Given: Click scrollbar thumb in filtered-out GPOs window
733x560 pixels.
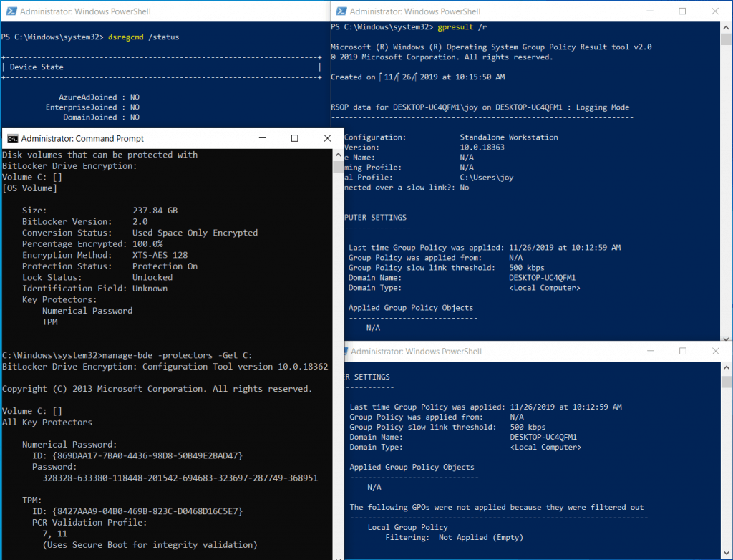Looking at the screenshot, I should pos(727,382).
